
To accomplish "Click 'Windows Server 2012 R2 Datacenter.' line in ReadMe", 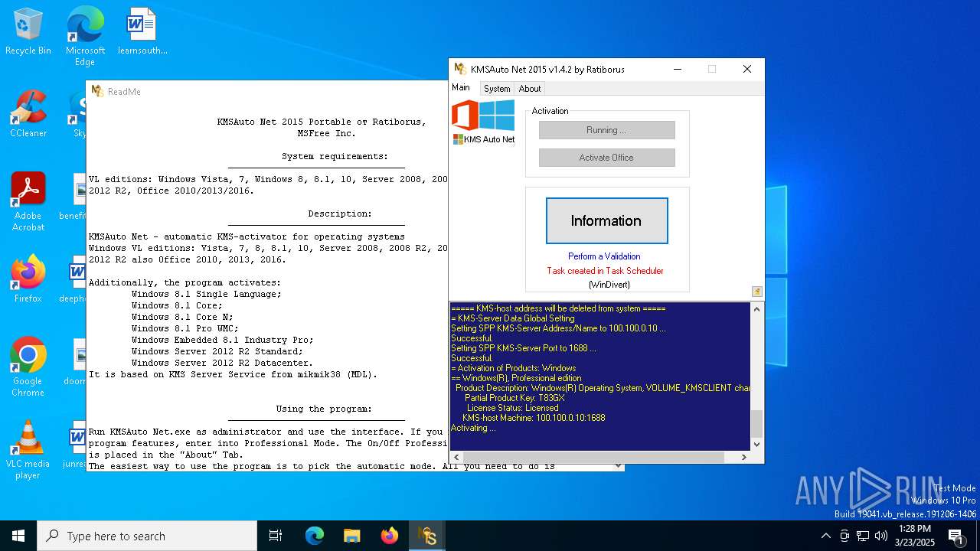I will (222, 363).
